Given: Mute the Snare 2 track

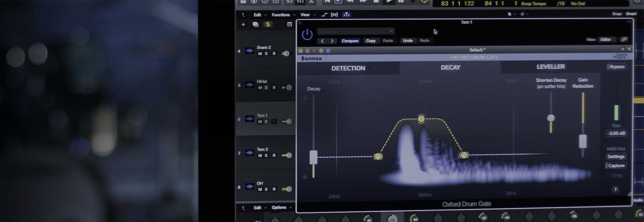Looking at the screenshot, I should pos(260,54).
